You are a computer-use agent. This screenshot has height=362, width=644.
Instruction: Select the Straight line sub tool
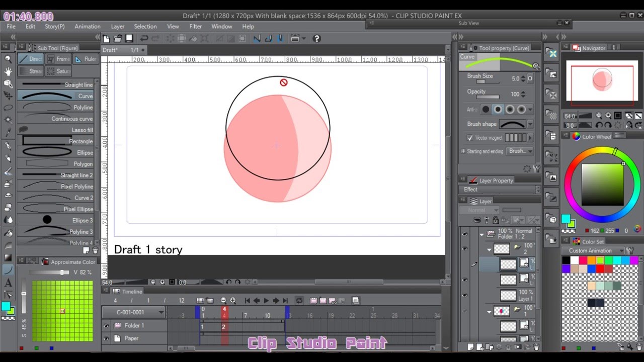click(x=56, y=85)
